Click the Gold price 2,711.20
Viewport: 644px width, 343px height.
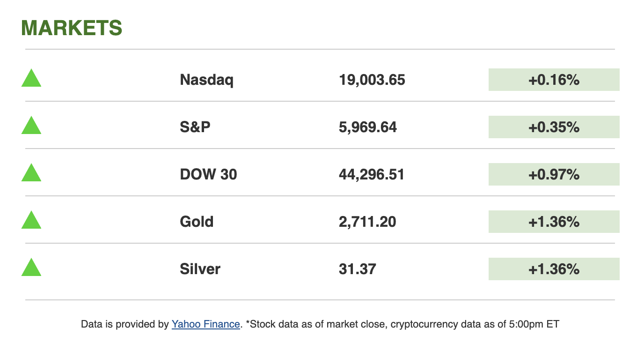point(367,222)
